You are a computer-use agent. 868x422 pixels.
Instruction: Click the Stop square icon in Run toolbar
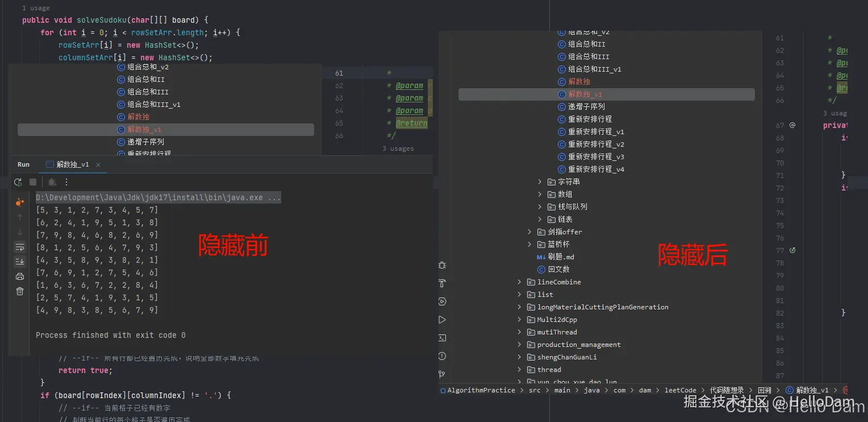(x=33, y=182)
